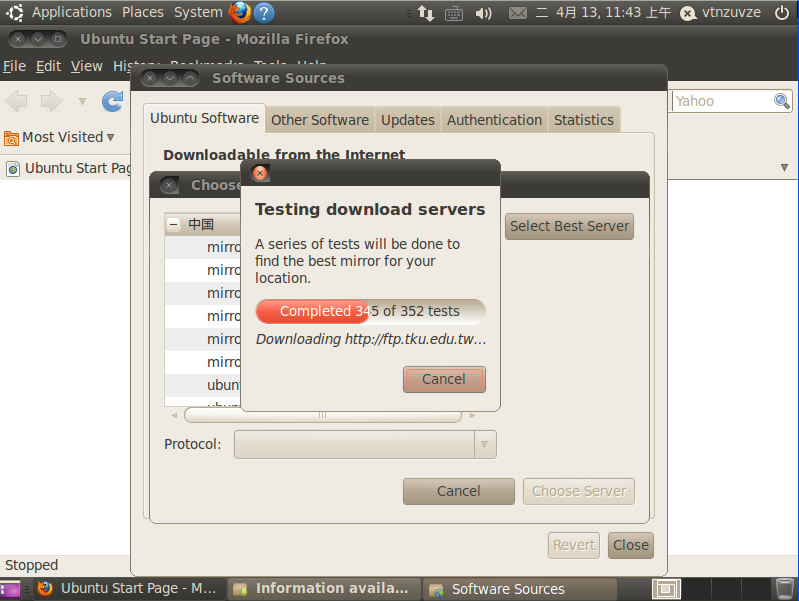Image resolution: width=799 pixels, height=601 pixels.
Task: Click the Show Desktop icon in bottom panel
Action: pos(10,589)
